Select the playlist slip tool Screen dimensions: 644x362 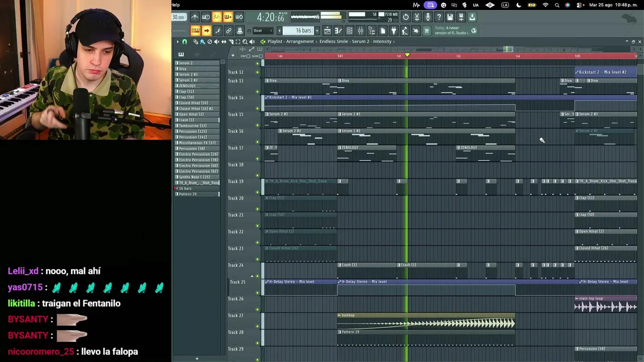click(224, 42)
